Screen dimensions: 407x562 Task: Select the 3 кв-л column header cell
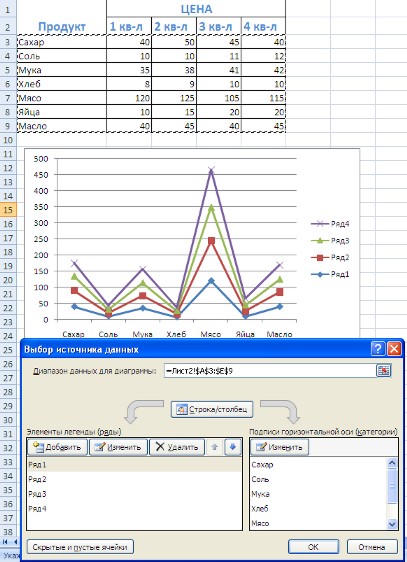(x=219, y=26)
